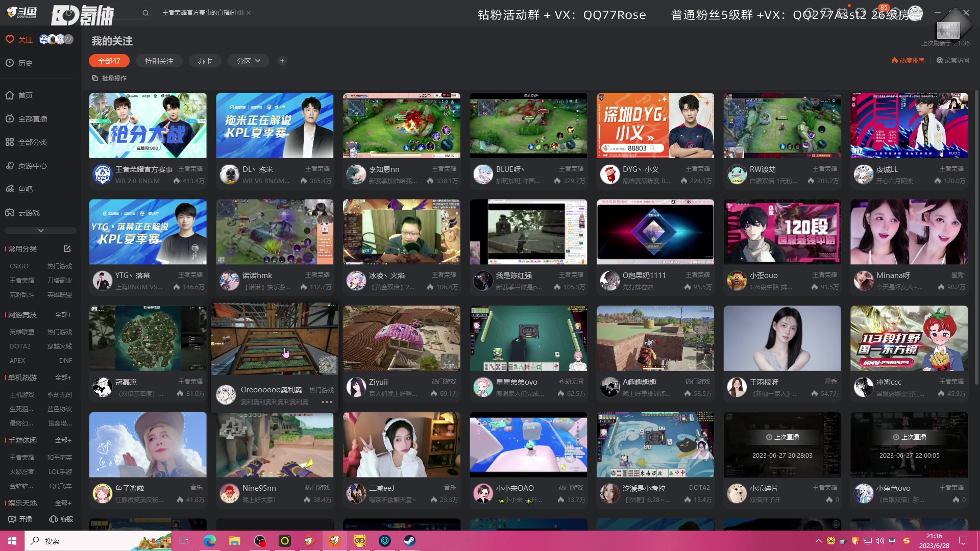
Task: Open the 刀塔霸业 category link
Action: (x=60, y=281)
